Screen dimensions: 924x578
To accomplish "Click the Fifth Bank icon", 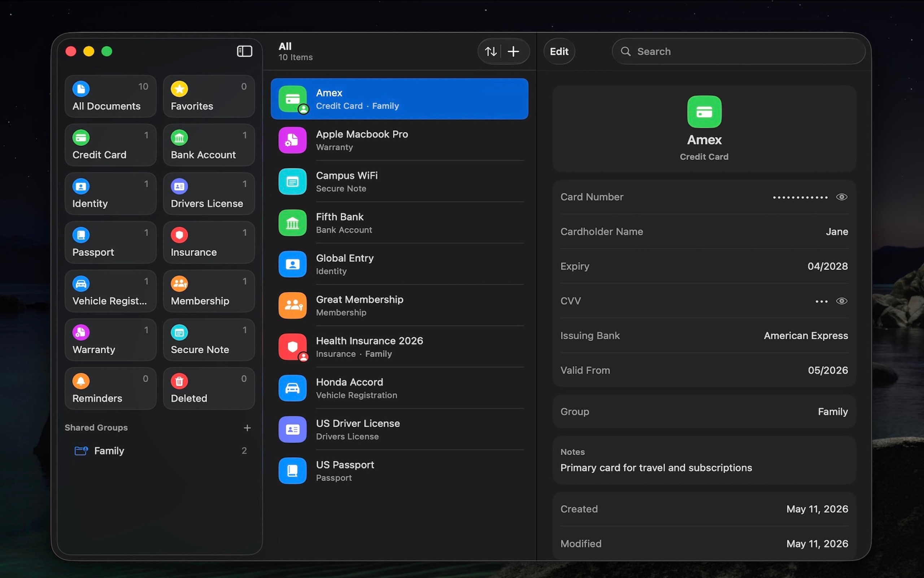I will [292, 223].
